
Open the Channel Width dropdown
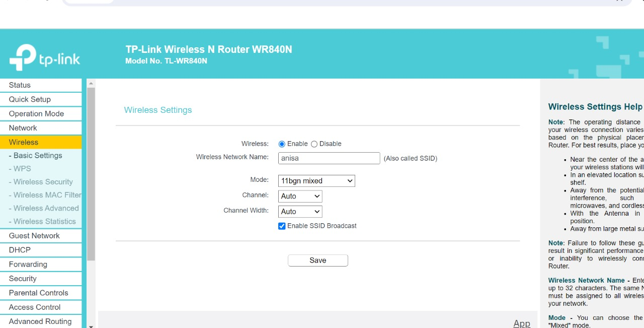coord(300,212)
